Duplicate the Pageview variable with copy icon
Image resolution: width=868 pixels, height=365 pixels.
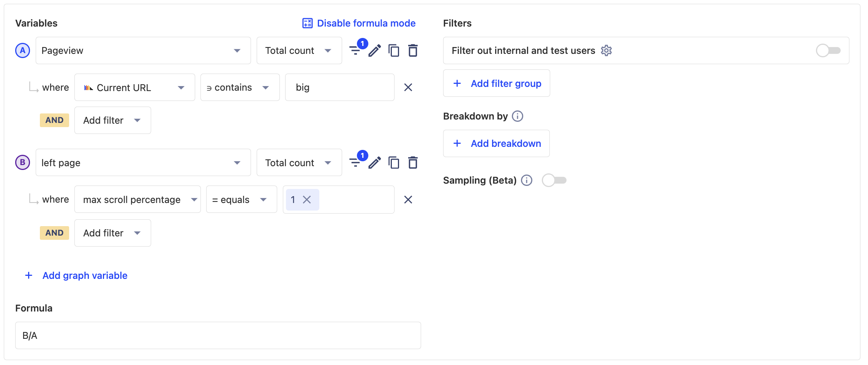click(x=394, y=50)
